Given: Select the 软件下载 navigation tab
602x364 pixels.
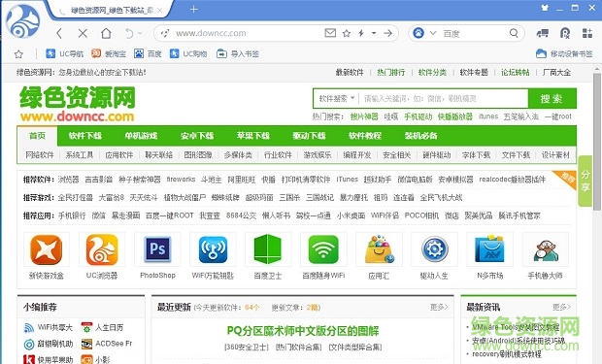Looking at the screenshot, I should (85, 136).
